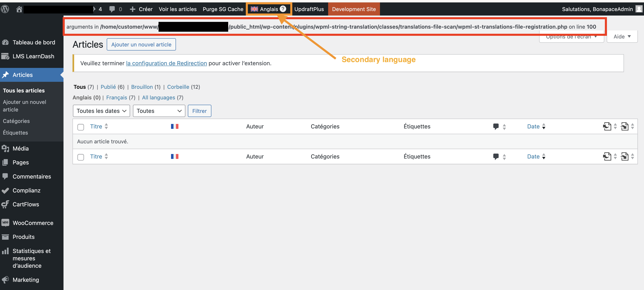Image resolution: width=644 pixels, height=290 pixels.
Task: Open the user avatar at top right
Action: [639, 9]
